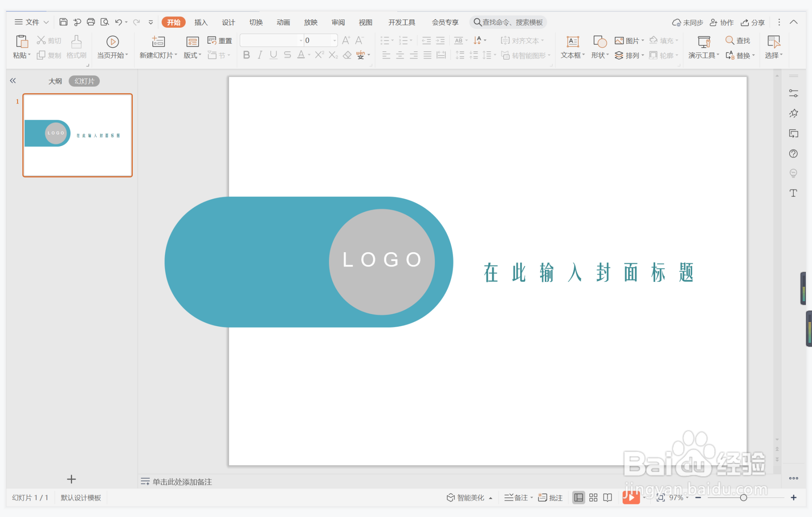Click the Text Box (文本框) icon
Image resolution: width=812 pixels, height=517 pixels.
click(x=573, y=42)
